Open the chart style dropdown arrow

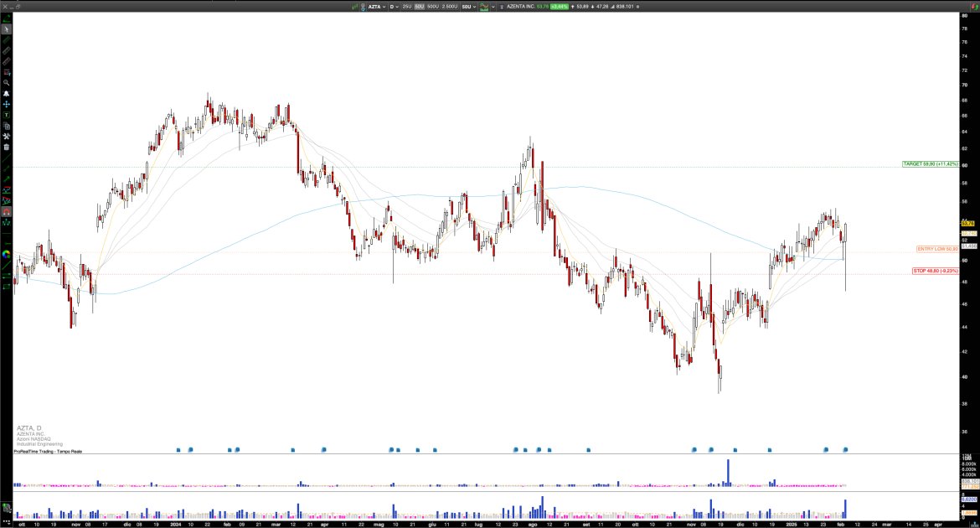(x=493, y=8)
